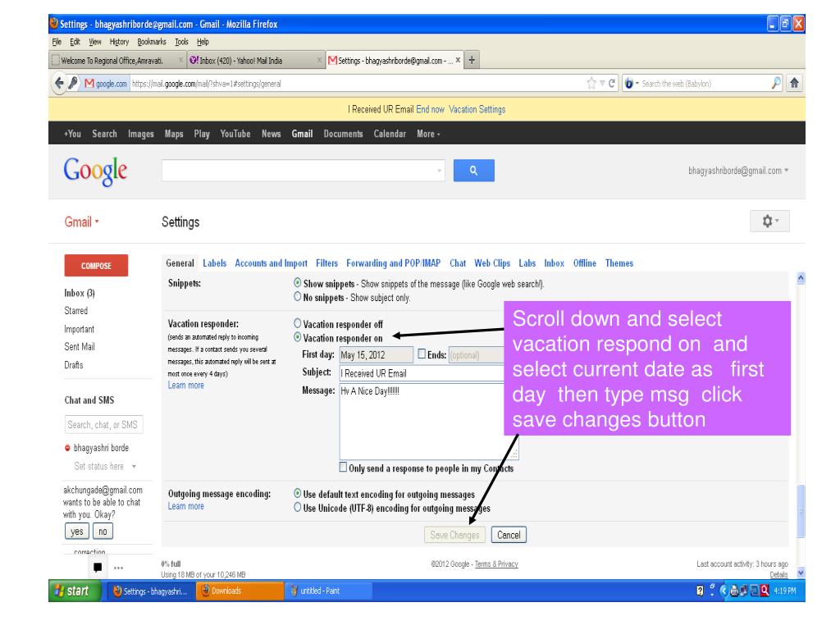Open account menu for bhagyashriborde@gmail.com

pyautogui.click(x=738, y=171)
